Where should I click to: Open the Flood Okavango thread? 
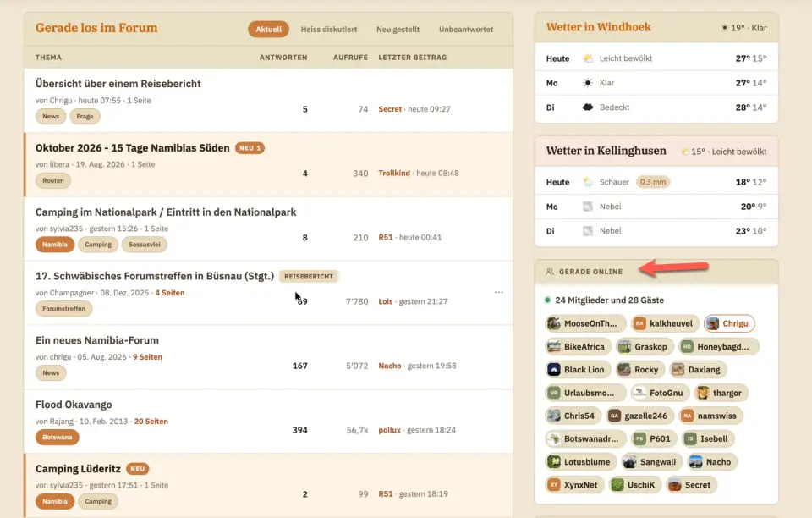[74, 405]
